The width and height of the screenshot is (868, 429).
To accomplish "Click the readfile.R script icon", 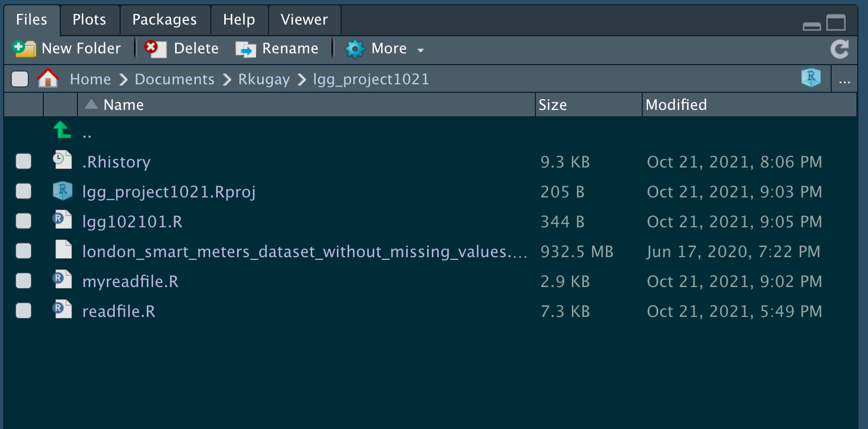I will (62, 309).
